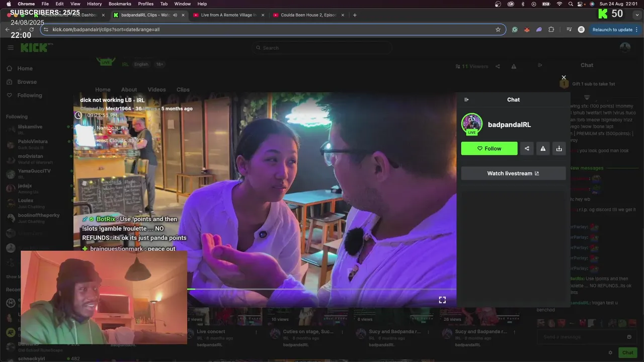Image resolution: width=644 pixels, height=362 pixels.
Task: Open the Chrome extensions puzzle icon
Action: 551,30
